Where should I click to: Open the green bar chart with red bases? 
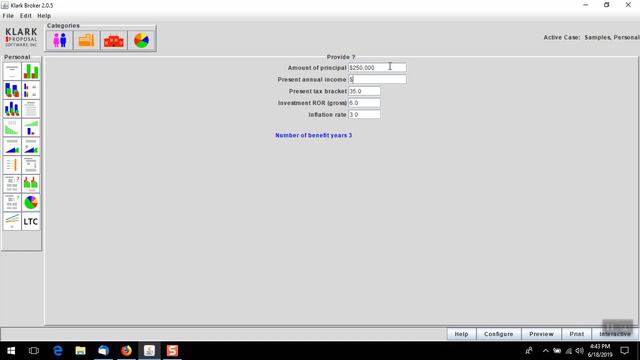tap(31, 71)
